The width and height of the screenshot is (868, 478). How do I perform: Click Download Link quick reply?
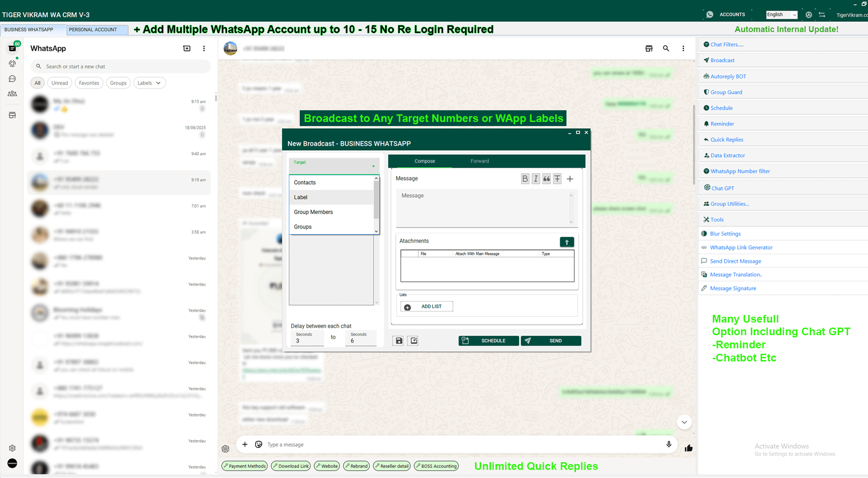point(291,466)
